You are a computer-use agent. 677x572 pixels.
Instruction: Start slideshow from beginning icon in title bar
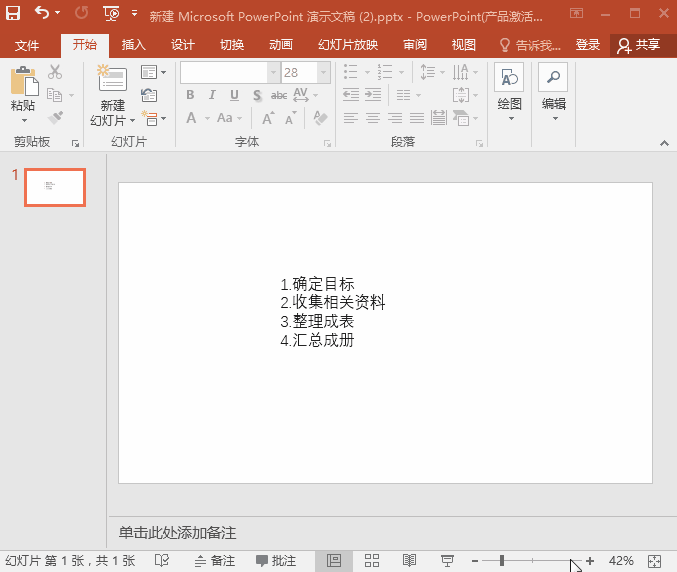111,14
